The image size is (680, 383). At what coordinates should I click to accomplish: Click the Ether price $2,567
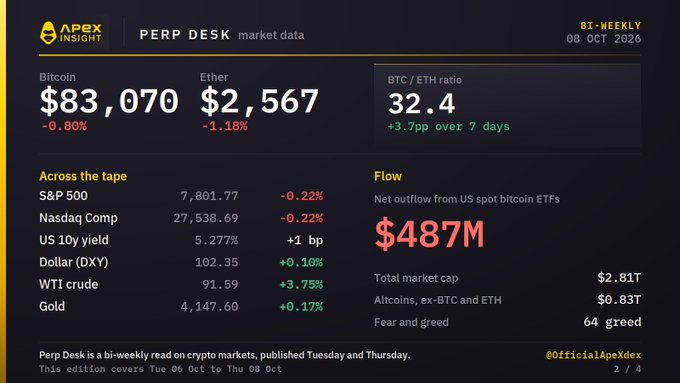(x=259, y=101)
